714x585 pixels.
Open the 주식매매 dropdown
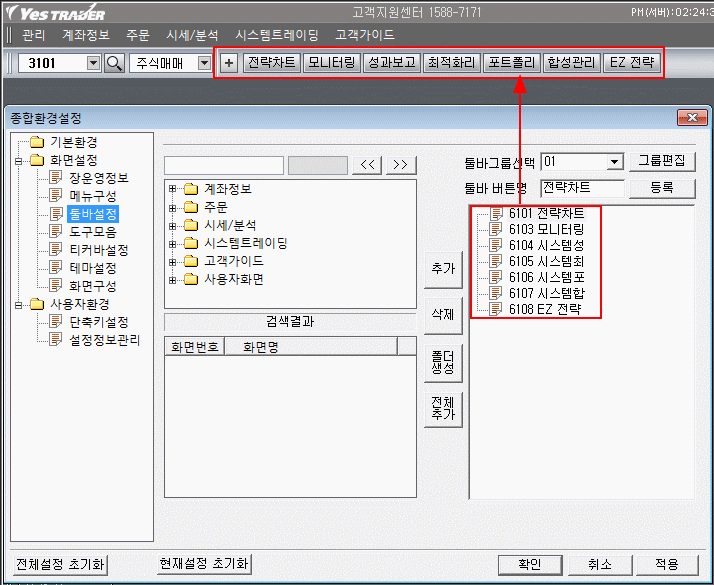pos(205,63)
